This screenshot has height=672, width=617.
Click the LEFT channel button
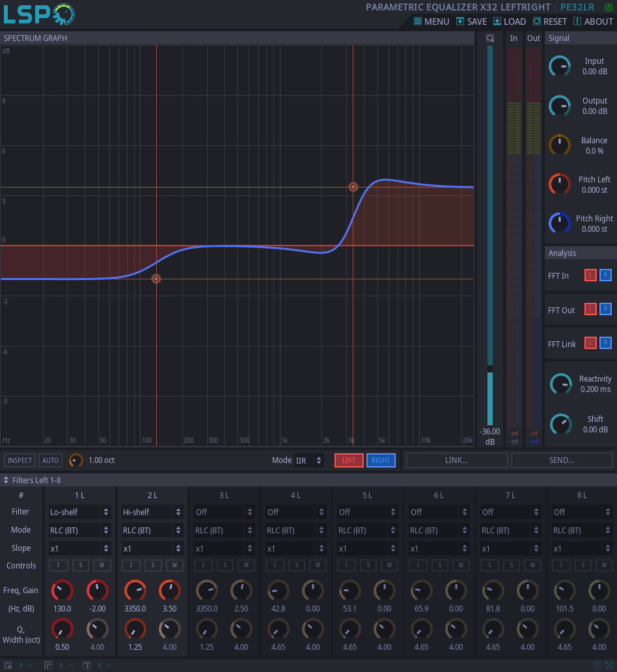pos(349,461)
